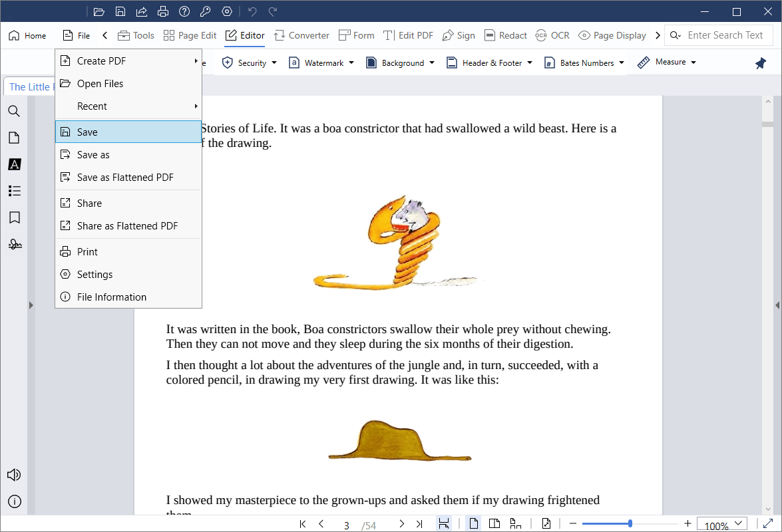The image size is (782, 532).
Task: Open Settings from File menu
Action: pos(128,275)
